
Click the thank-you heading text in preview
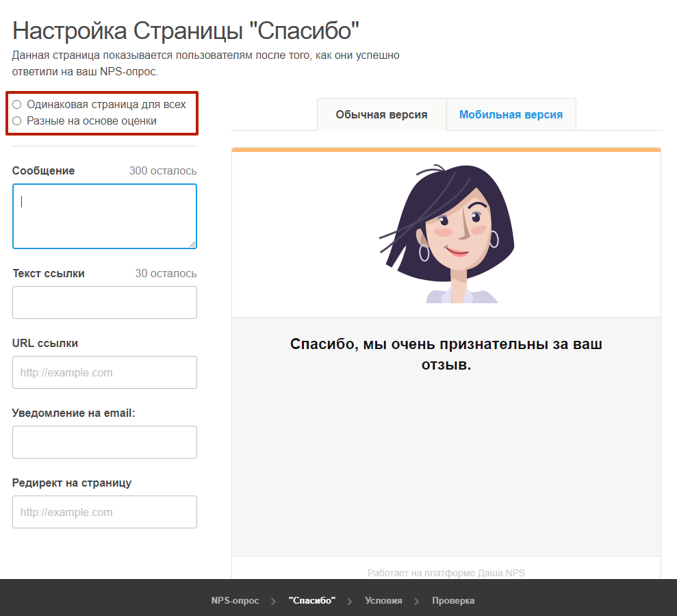coord(446,354)
